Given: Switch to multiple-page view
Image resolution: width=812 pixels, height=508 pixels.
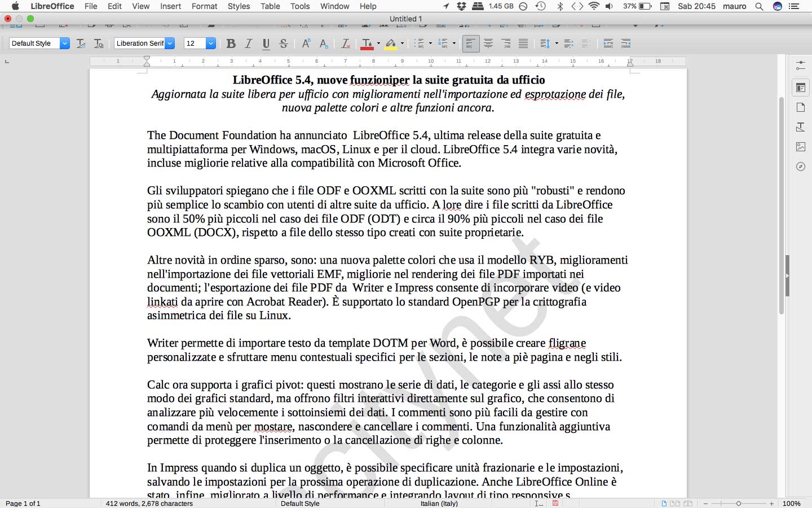Looking at the screenshot, I should 674,503.
